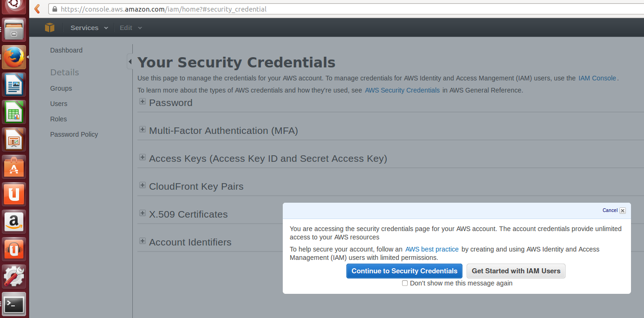Screen dimensions: 644x318
Task: Click Continue to Security Credentials button
Action: click(404, 271)
